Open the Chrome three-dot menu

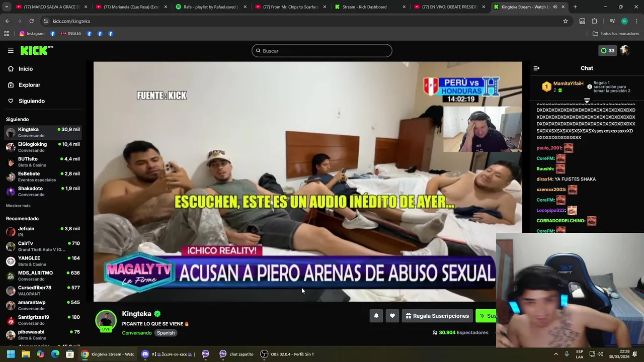tap(636, 21)
